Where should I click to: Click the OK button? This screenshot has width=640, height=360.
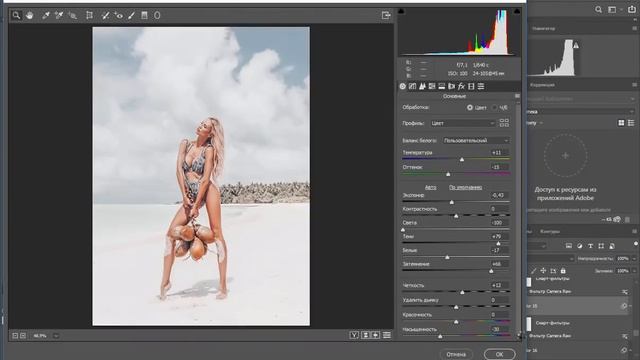point(499,354)
